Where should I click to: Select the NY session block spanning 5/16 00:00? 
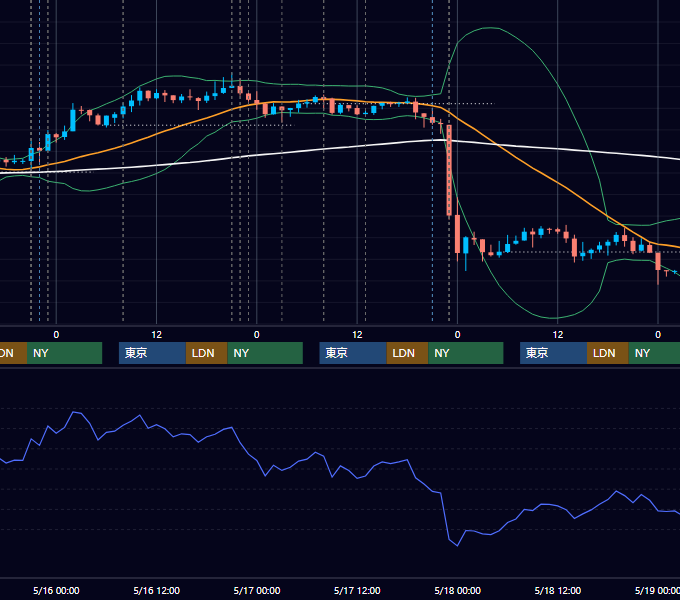pyautogui.click(x=64, y=353)
